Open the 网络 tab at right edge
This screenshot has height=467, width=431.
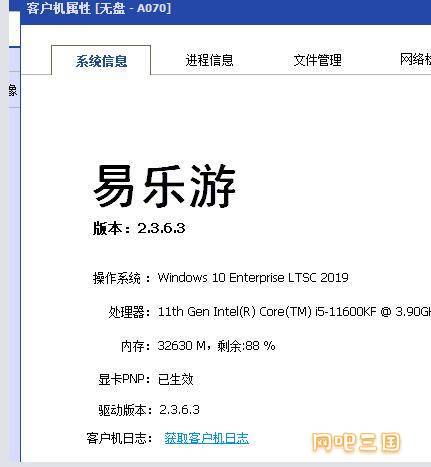click(415, 60)
